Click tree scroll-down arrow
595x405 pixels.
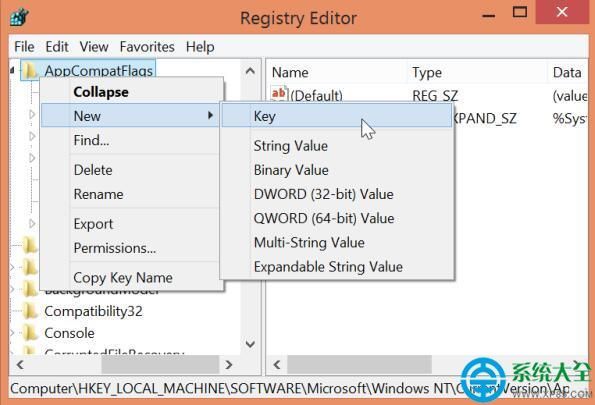point(250,344)
